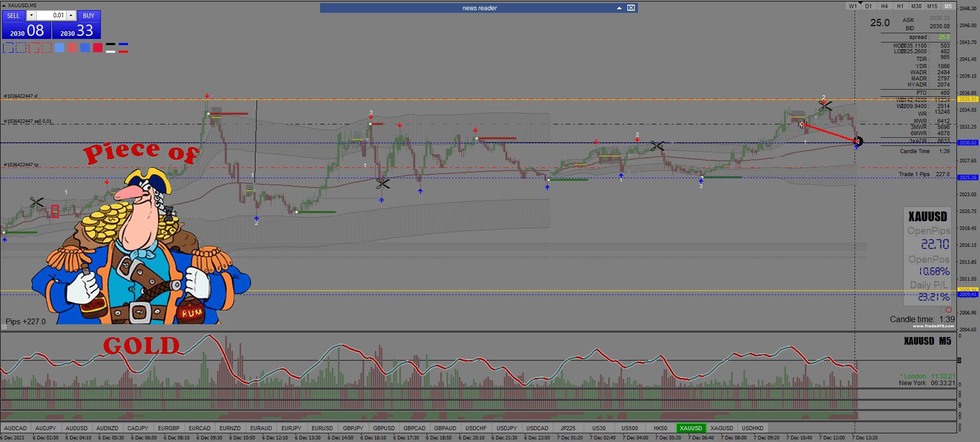Image resolution: width=980 pixels, height=442 pixels.
Task: Select the blue dashed rectangle drawing tool
Action: point(21,48)
